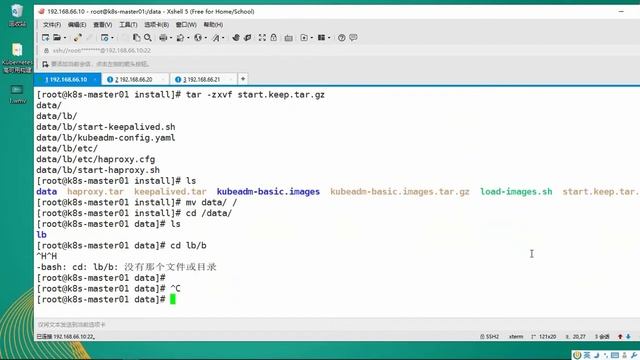This screenshot has width=640, height=360.
Task: Close the 192.168.66.10 tab
Action: point(95,79)
